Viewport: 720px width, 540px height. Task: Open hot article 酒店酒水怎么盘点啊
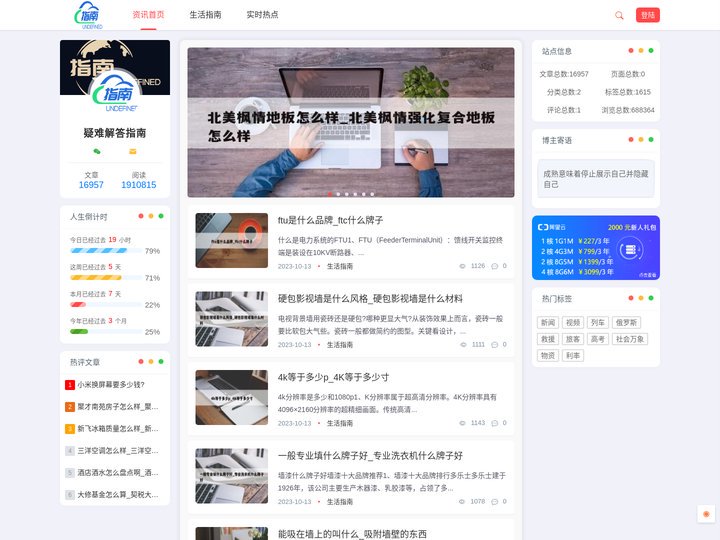pyautogui.click(x=118, y=473)
